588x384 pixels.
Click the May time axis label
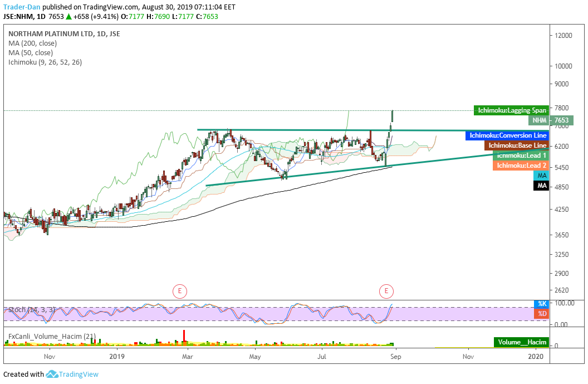255,356
